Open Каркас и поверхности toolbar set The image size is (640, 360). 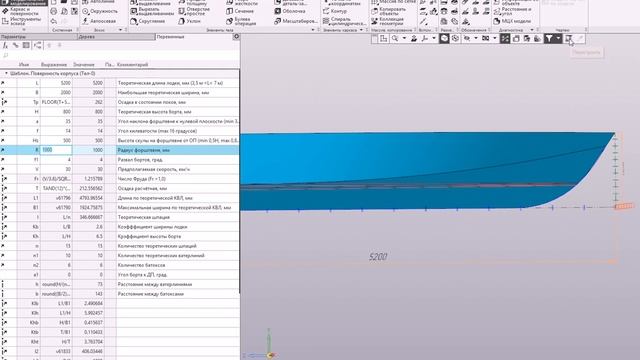click(x=21, y=11)
